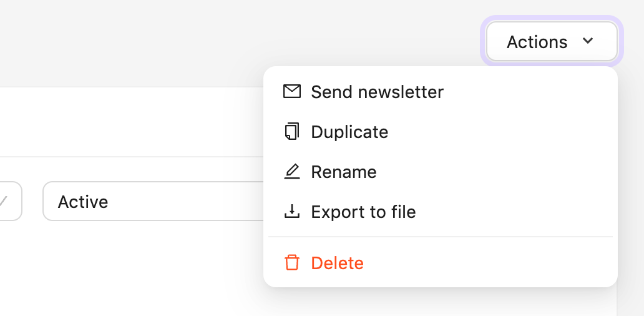The height and width of the screenshot is (316, 644).
Task: Click the Export download-arrow icon
Action: tap(291, 212)
